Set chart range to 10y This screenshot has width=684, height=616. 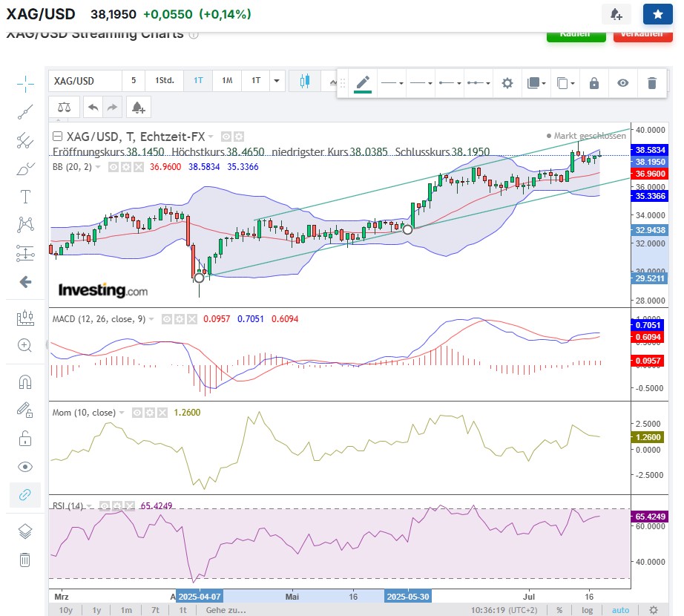(x=66, y=610)
